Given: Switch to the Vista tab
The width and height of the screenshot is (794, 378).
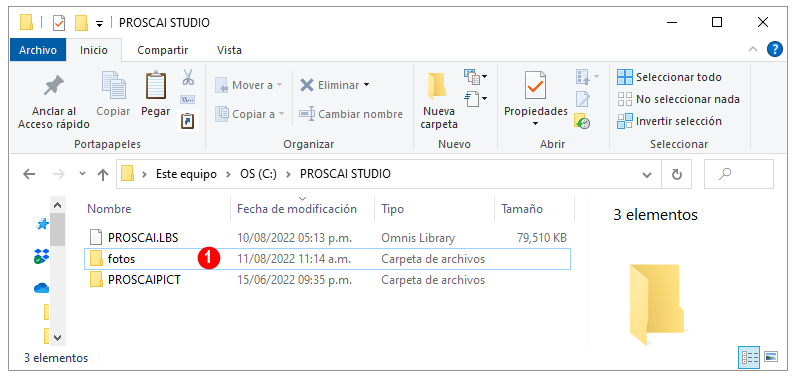Looking at the screenshot, I should (x=229, y=50).
